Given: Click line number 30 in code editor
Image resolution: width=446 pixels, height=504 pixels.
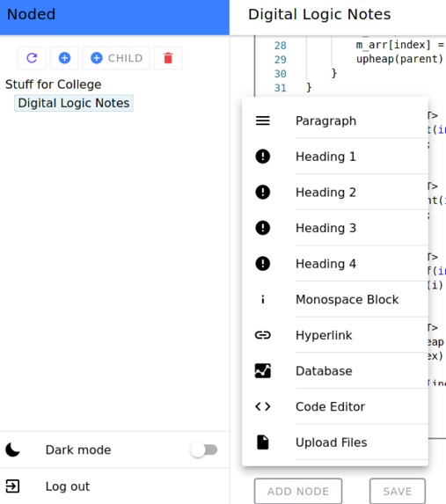Looking at the screenshot, I should tap(280, 74).
